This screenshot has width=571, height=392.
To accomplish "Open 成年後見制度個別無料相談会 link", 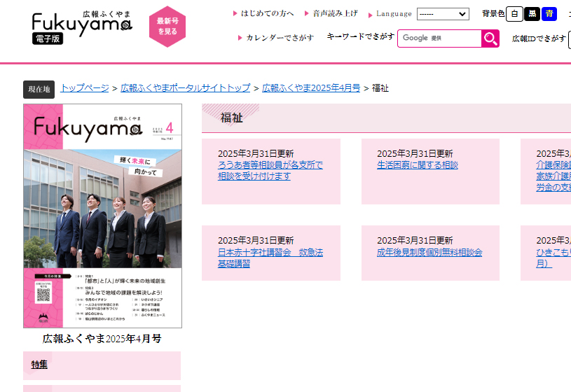I will click(x=429, y=252).
